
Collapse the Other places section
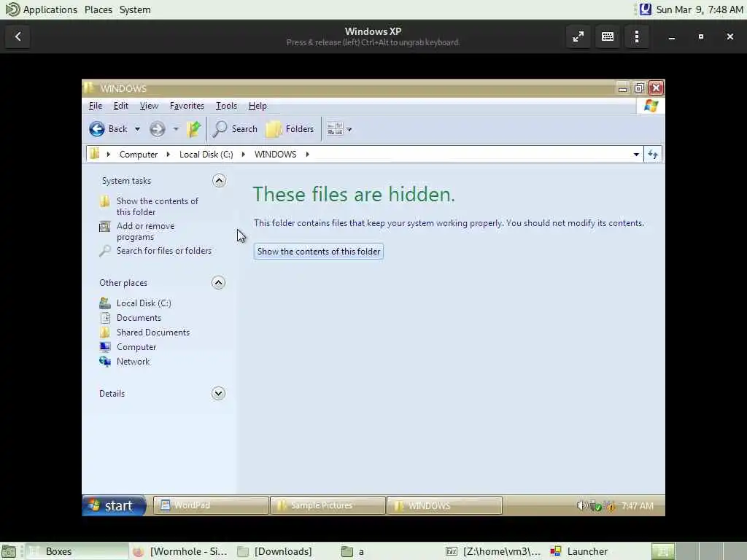pos(218,283)
